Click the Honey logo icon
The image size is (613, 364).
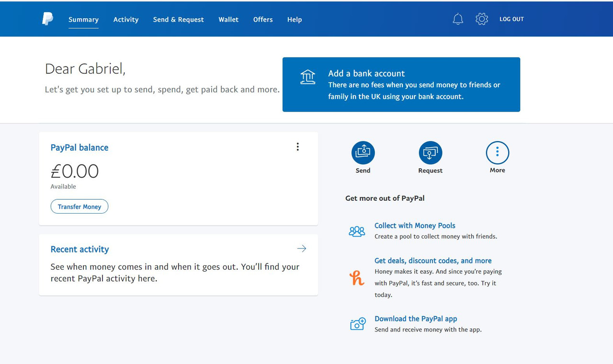tap(357, 278)
